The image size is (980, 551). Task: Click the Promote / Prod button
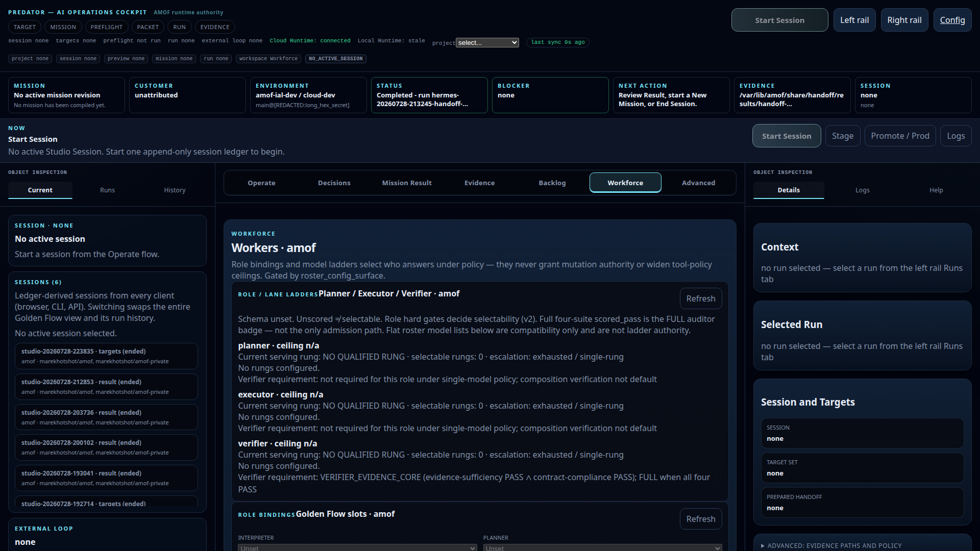(900, 136)
